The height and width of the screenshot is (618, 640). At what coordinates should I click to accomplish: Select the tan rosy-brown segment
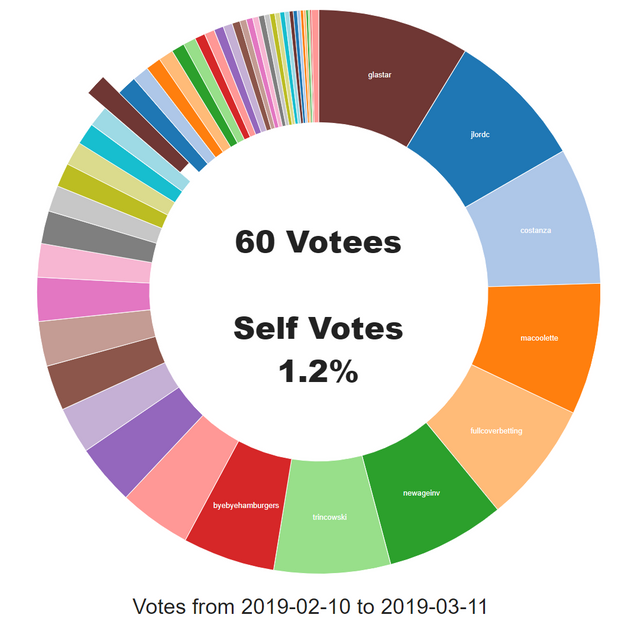coord(96,337)
